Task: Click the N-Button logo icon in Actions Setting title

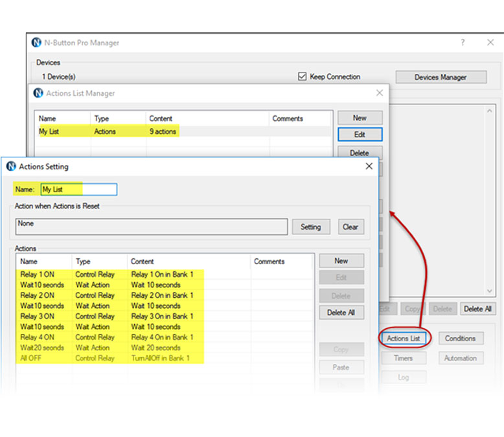Action: point(11,166)
